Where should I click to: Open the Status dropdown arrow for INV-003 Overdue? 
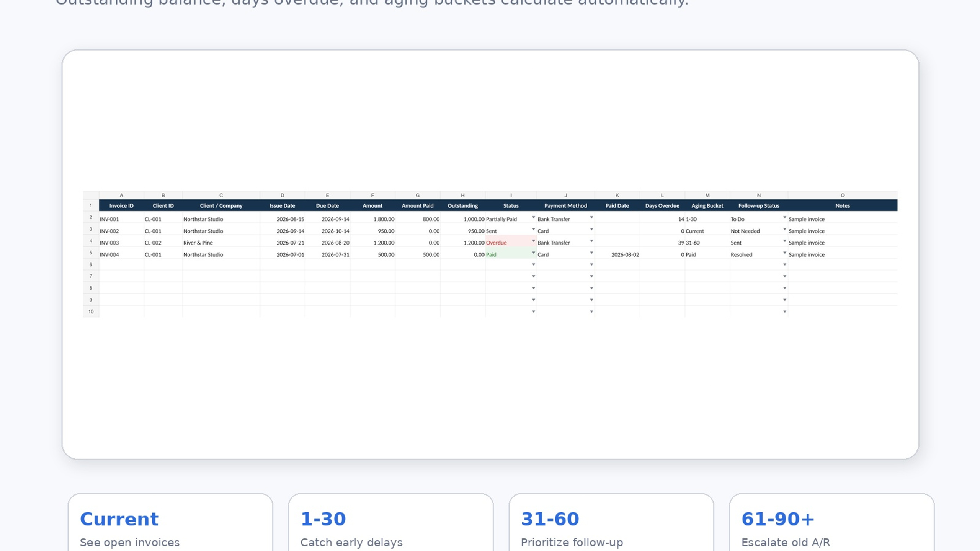[533, 241]
